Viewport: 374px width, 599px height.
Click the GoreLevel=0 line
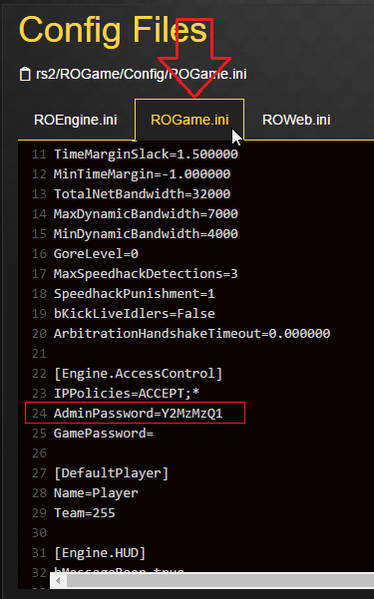[x=96, y=254]
